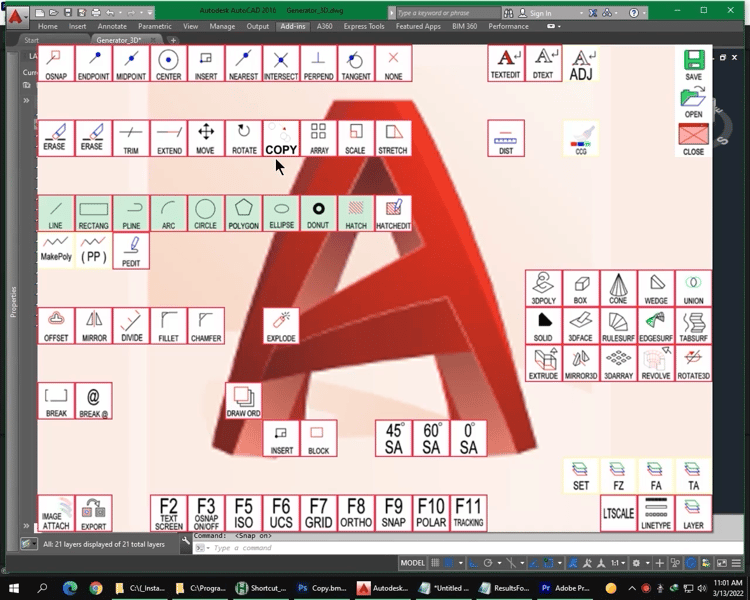The width and height of the screenshot is (750, 600).
Task: Click the keyword search box
Action: 449,13
